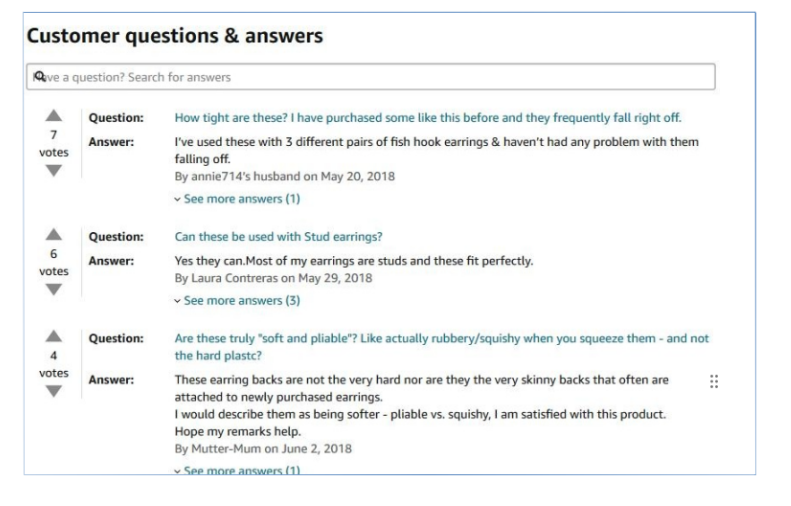Click the magnifier icon in search box

click(x=39, y=76)
